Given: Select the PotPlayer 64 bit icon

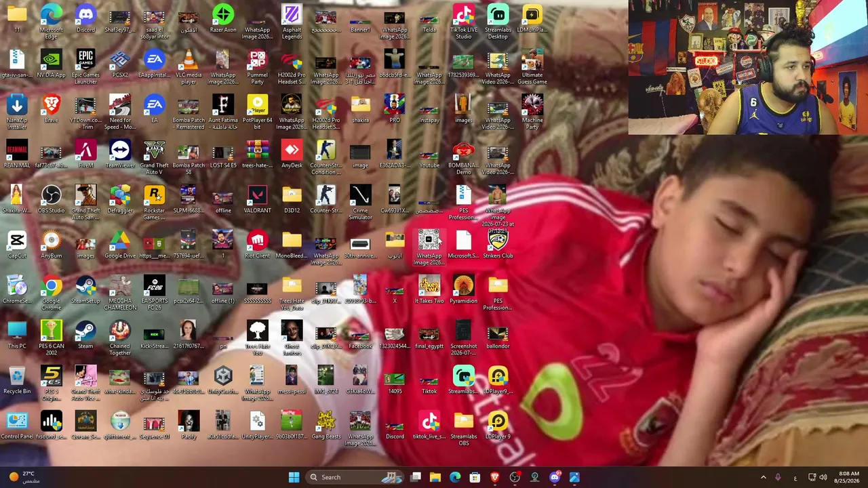Looking at the screenshot, I should pyautogui.click(x=257, y=112).
